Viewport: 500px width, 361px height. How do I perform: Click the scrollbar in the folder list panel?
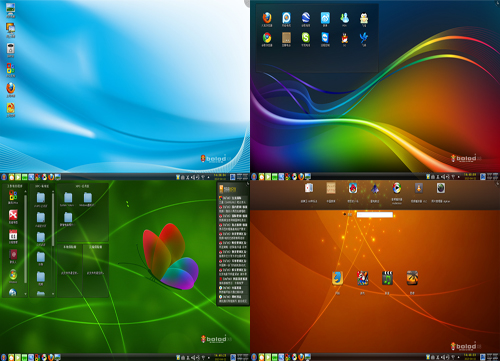coord(53,220)
